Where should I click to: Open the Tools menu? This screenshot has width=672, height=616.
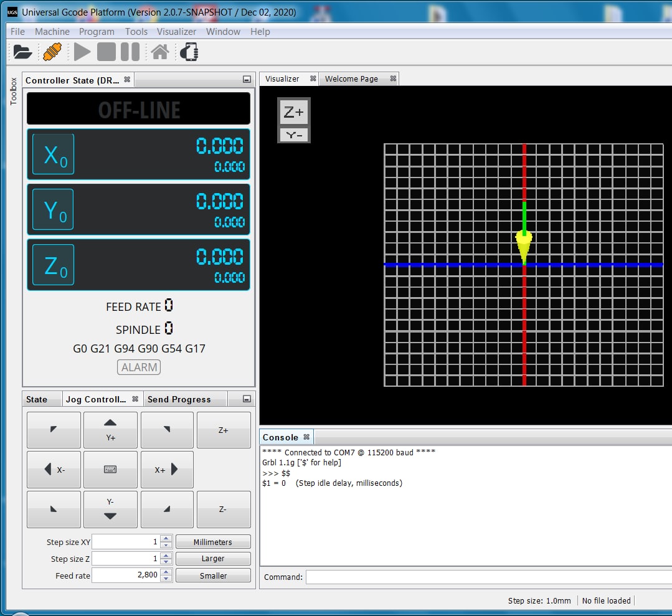tap(136, 32)
